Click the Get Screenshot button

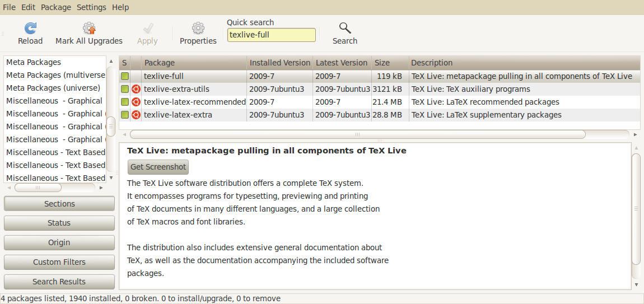point(158,167)
